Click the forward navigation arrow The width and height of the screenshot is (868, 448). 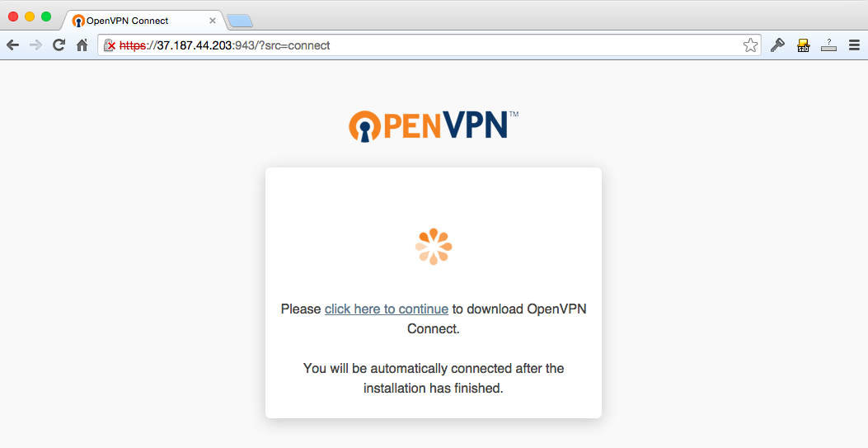point(35,45)
